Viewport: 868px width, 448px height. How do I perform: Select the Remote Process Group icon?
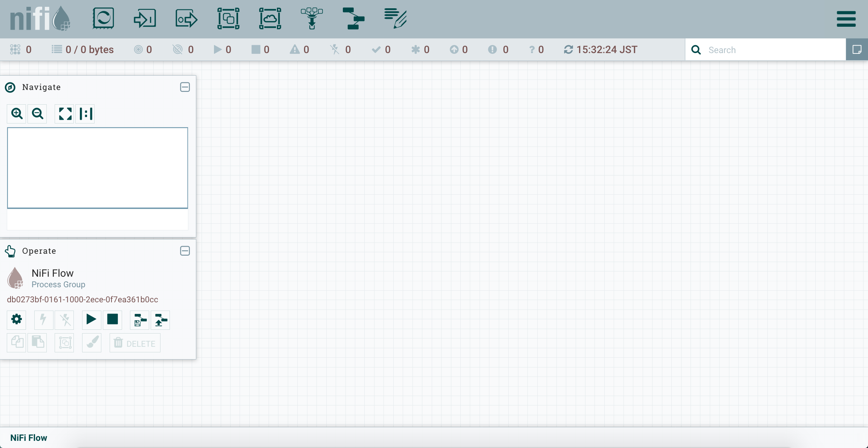point(270,18)
